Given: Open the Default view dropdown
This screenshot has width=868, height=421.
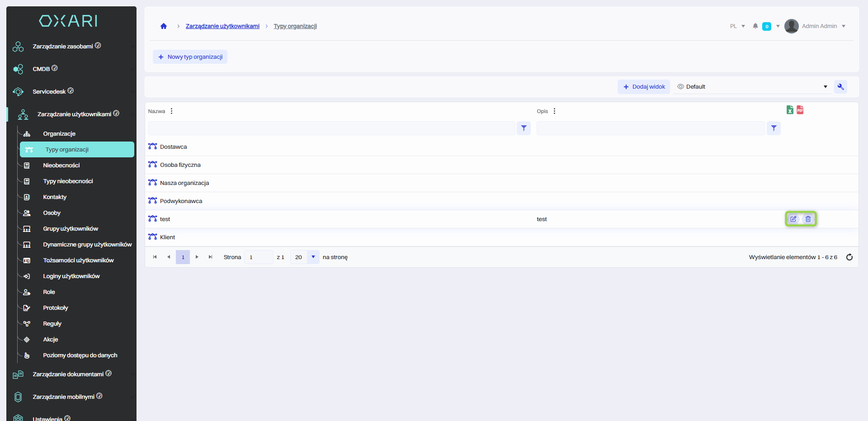Looking at the screenshot, I should pos(752,87).
